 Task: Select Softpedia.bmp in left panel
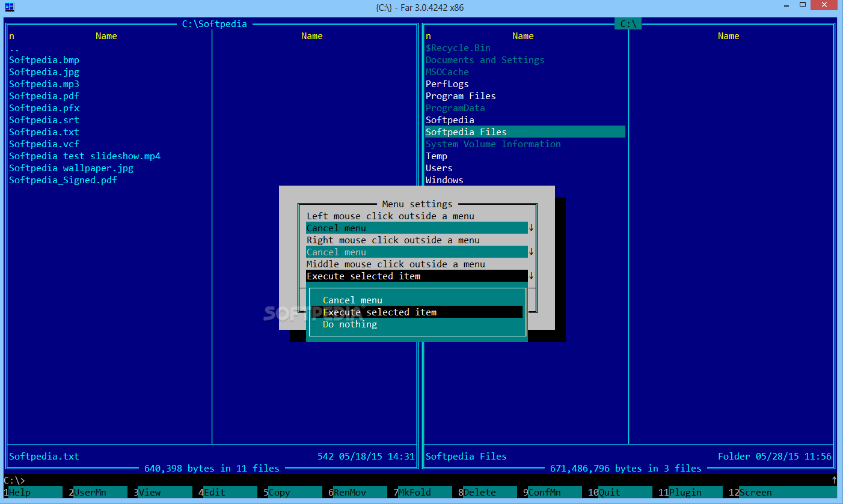tap(44, 60)
